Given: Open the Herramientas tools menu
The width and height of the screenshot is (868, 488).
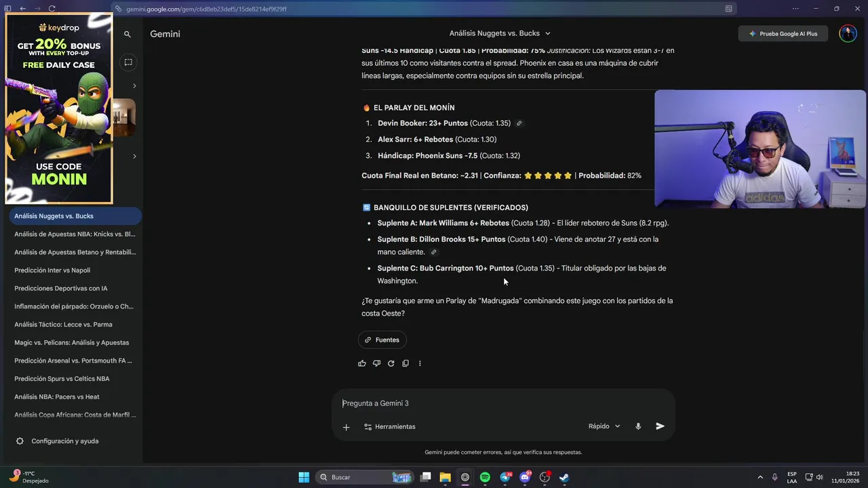Looking at the screenshot, I should 390,427.
